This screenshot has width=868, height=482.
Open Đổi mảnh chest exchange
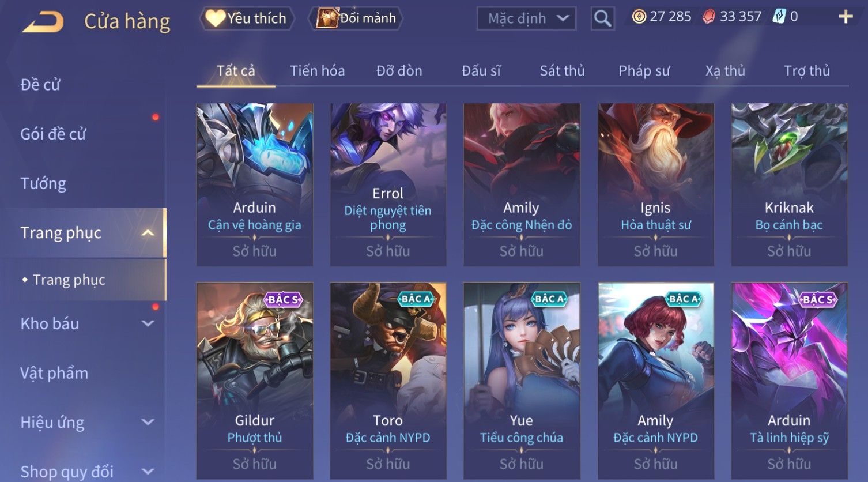(356, 18)
